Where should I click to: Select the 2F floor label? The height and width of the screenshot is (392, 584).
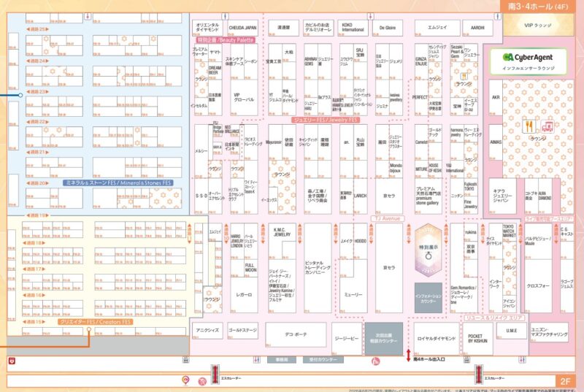pyautogui.click(x=565, y=381)
